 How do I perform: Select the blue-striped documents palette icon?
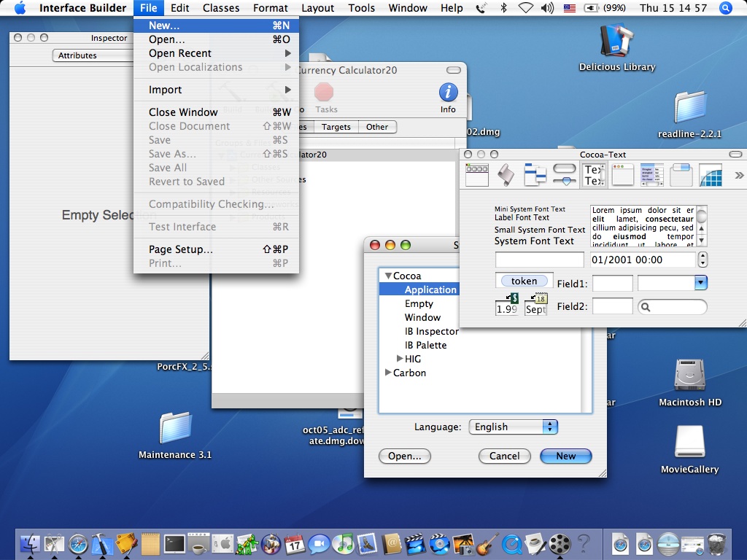(x=535, y=175)
